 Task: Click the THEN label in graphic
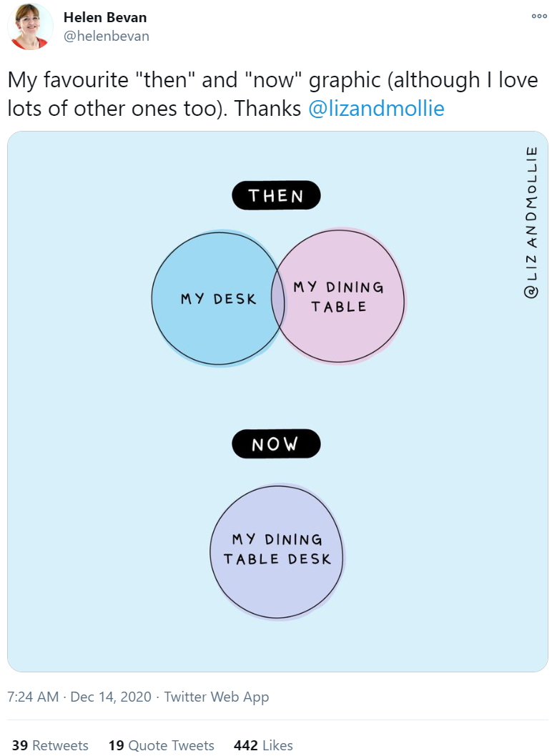pos(276,195)
